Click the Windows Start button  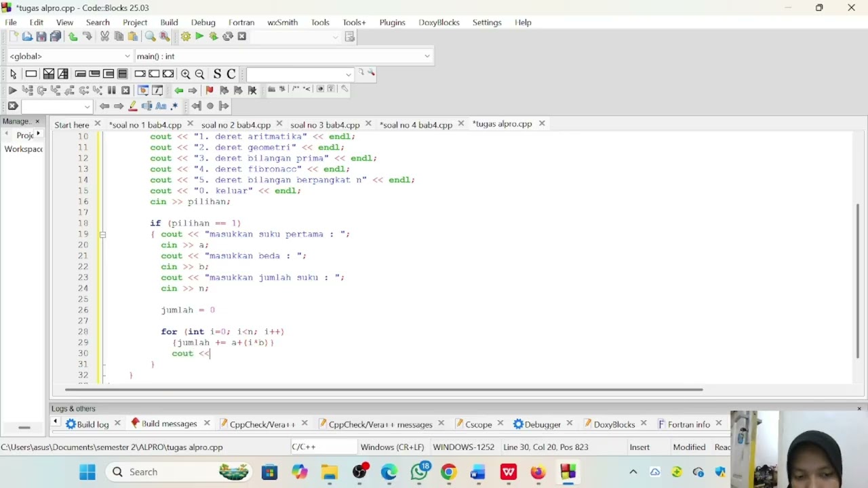tap(87, 472)
